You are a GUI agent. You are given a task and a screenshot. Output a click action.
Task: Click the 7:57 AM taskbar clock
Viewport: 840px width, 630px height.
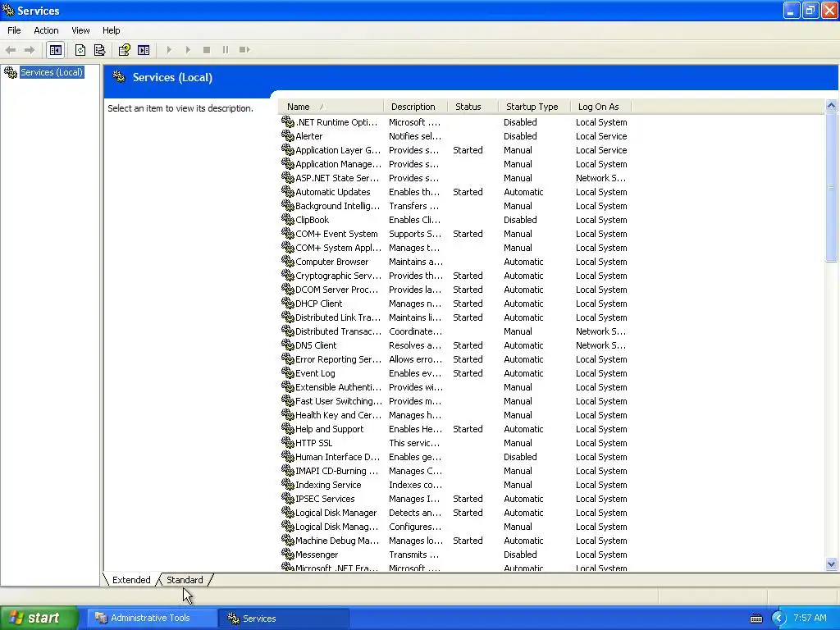click(x=810, y=618)
